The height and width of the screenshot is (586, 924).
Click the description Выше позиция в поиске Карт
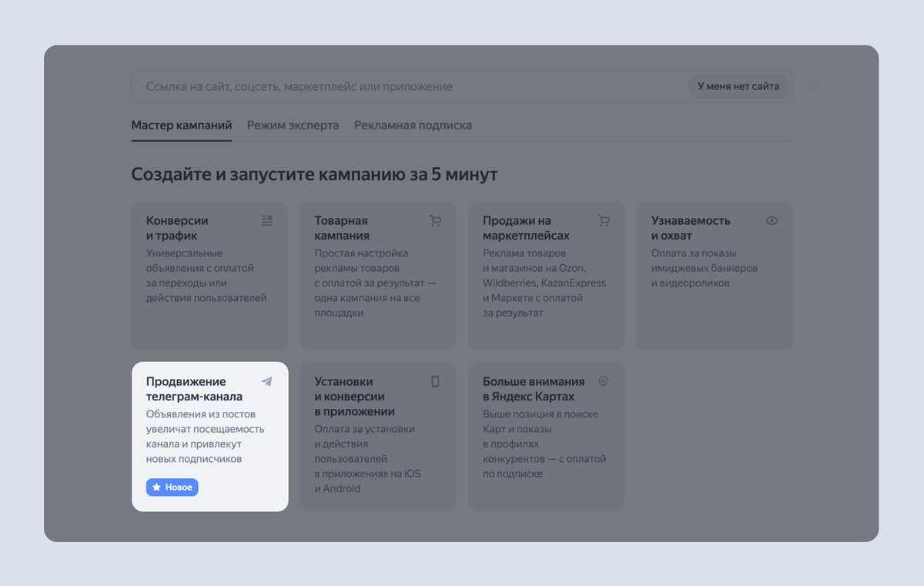coord(544,444)
